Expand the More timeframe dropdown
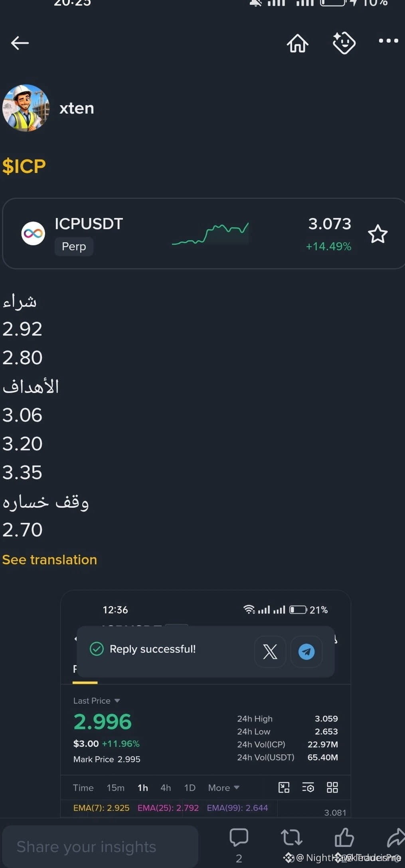405x868 pixels. point(223,787)
